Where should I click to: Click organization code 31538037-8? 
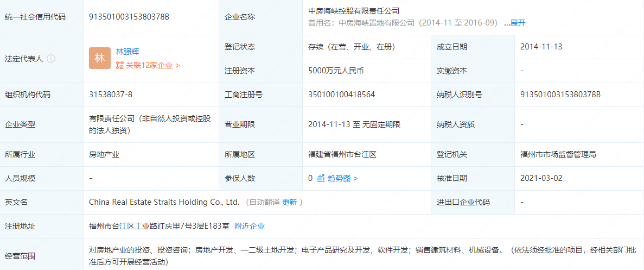point(111,95)
